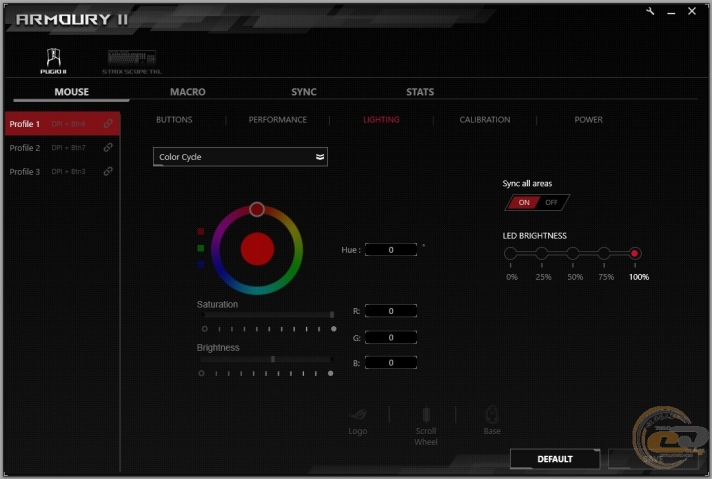The image size is (712, 479).
Task: Set LED brightness to 100%
Action: (635, 253)
